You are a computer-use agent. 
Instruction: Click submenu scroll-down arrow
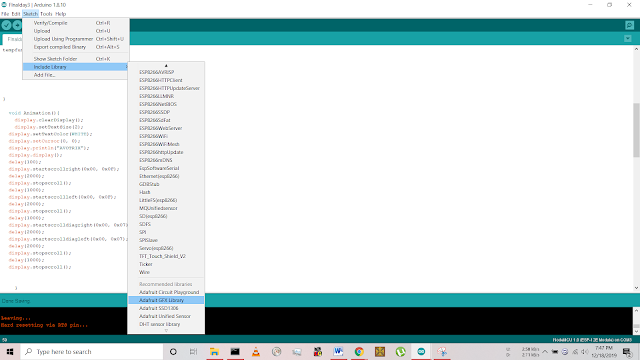(x=166, y=331)
